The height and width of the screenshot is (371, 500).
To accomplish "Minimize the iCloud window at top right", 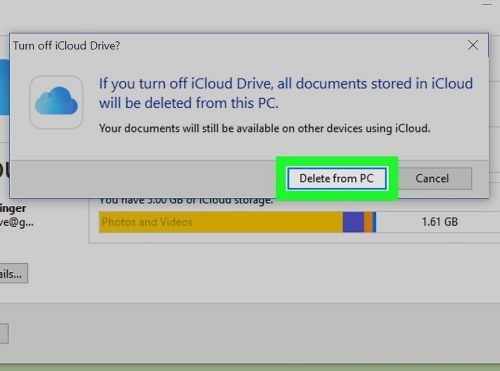I will (x=487, y=4).
